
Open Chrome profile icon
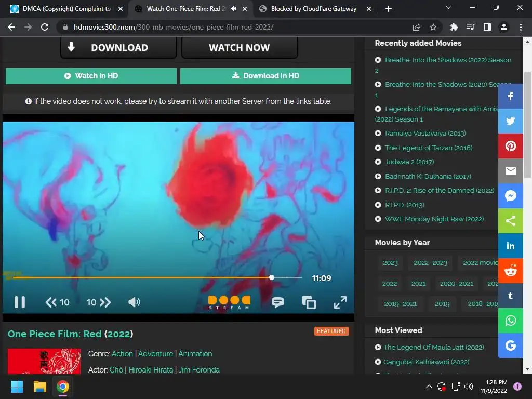[x=503, y=27]
